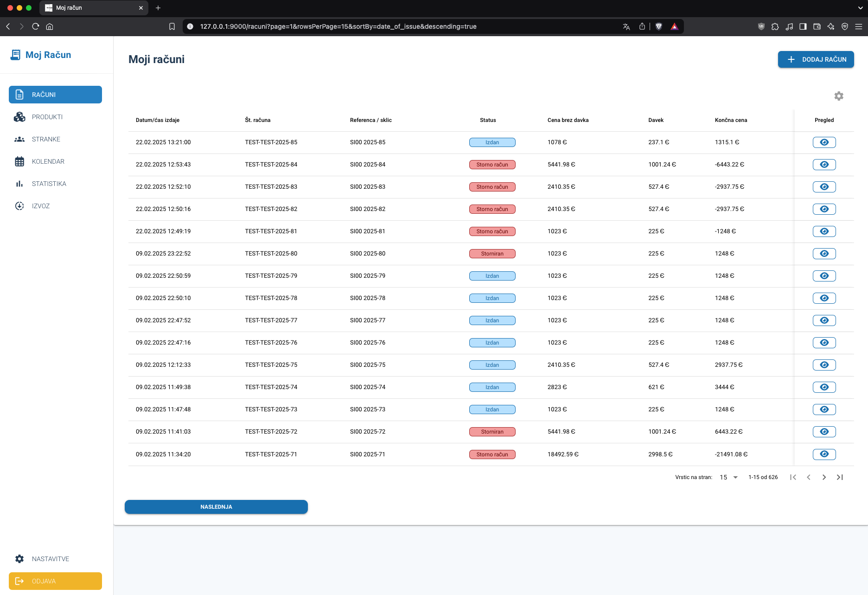Expand rows per page dropdown

click(x=728, y=477)
